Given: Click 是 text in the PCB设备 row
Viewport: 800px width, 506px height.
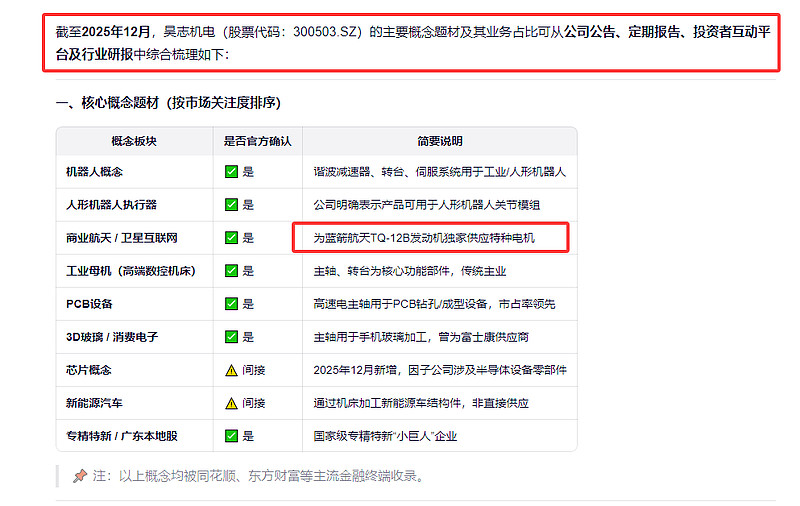Looking at the screenshot, I should 248,304.
